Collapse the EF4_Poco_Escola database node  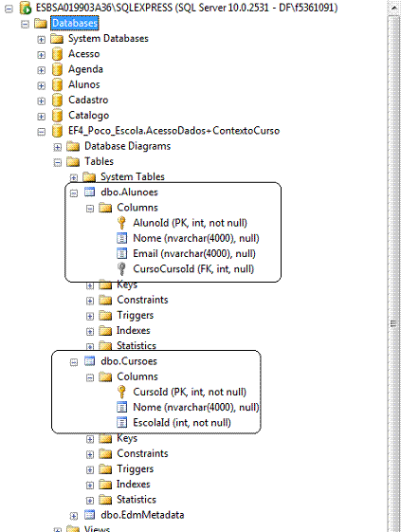41,132
